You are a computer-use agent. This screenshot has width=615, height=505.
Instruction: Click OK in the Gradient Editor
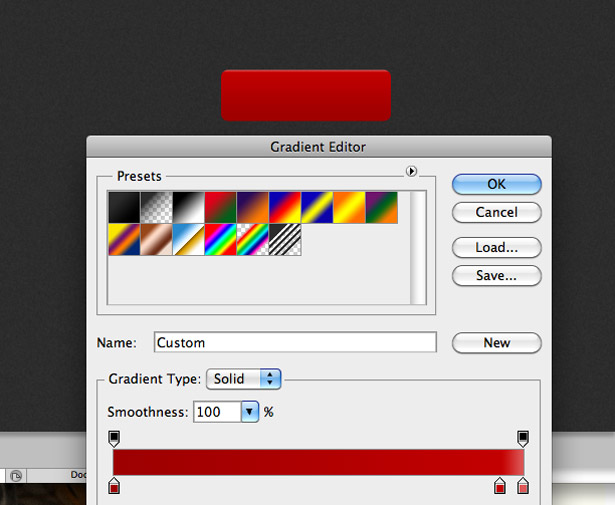(x=497, y=184)
